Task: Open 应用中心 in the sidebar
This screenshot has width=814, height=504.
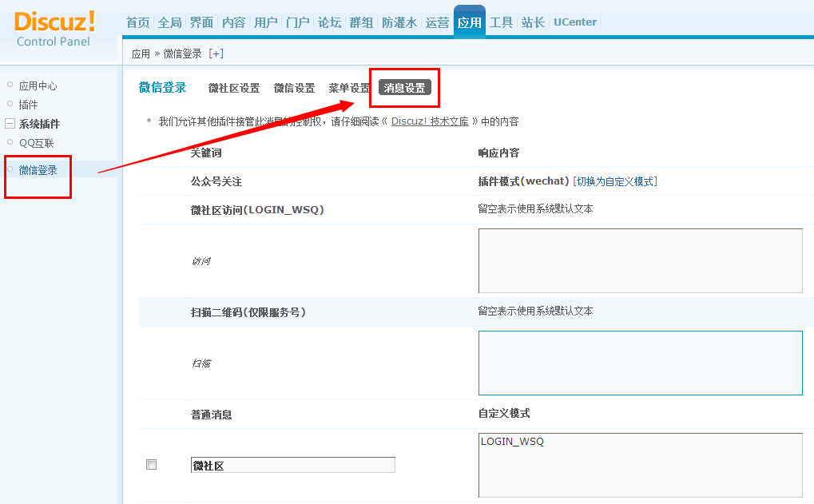Action: (x=38, y=85)
